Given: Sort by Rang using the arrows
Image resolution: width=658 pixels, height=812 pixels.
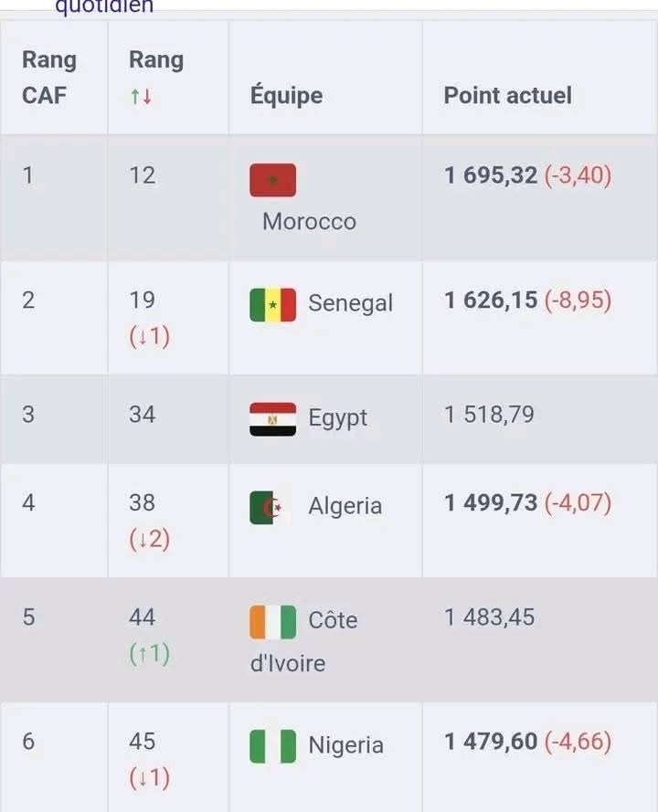Looking at the screenshot, I should tap(141, 97).
